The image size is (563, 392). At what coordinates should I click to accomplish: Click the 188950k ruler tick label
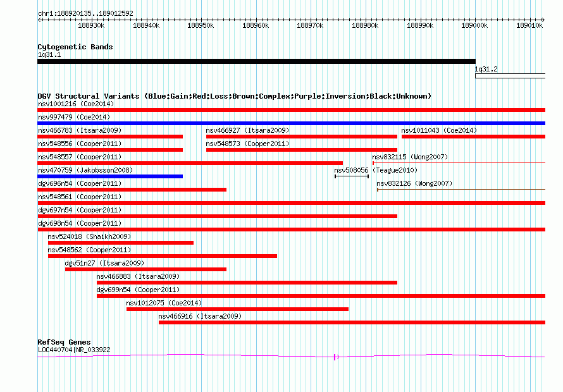[x=201, y=25]
